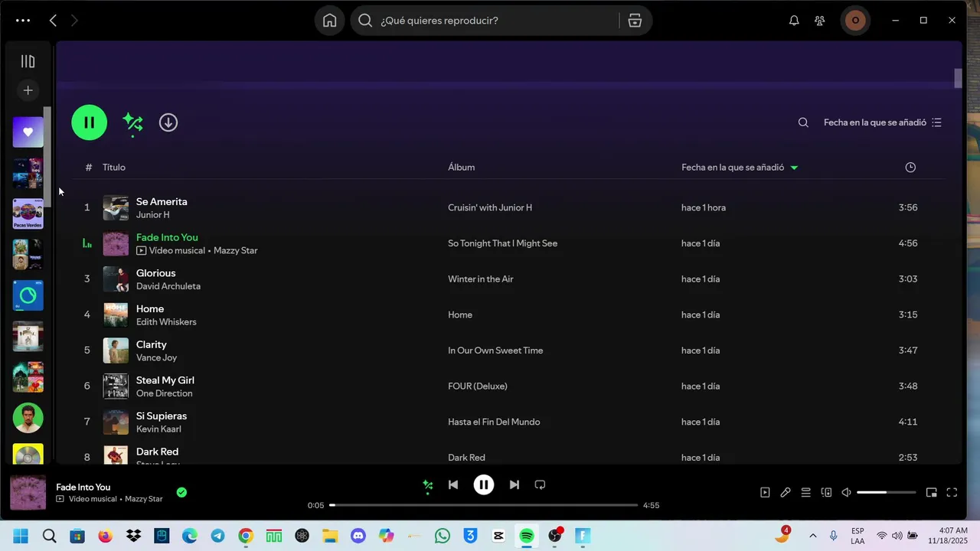Open the album In Our Own Sweet Time
The image size is (980, 551).
click(495, 350)
